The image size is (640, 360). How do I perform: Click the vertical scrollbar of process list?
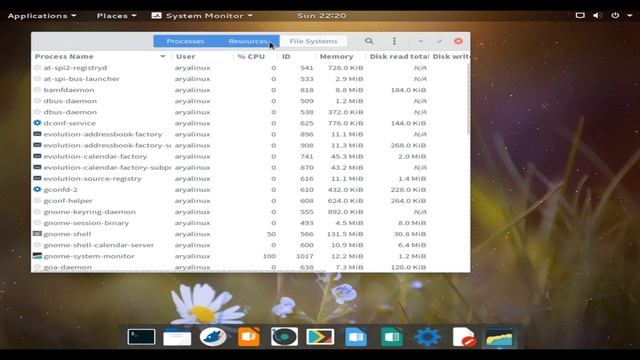click(x=468, y=98)
